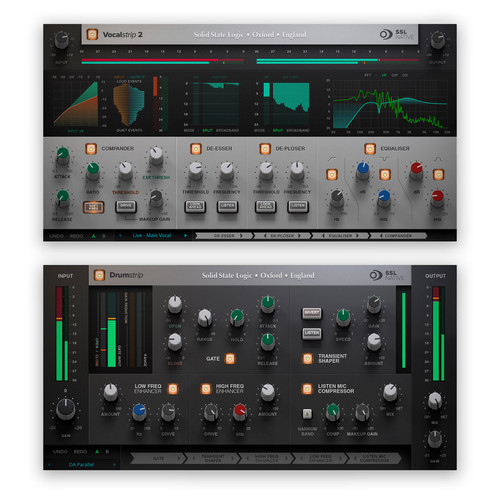Viewport: 500px width, 500px height.
Task: Move EQUALISER block right with its arrow
Action: click(x=358, y=236)
